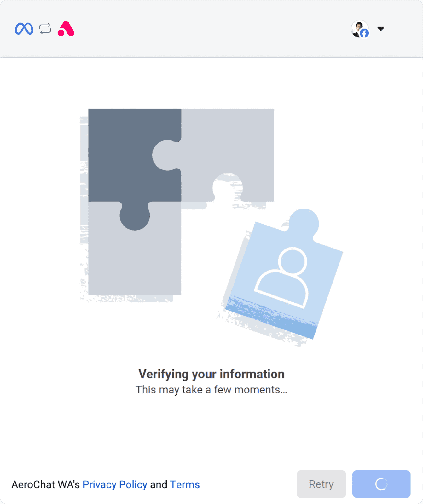
Task: Click the blue Meta infinity logo
Action: [x=24, y=29]
